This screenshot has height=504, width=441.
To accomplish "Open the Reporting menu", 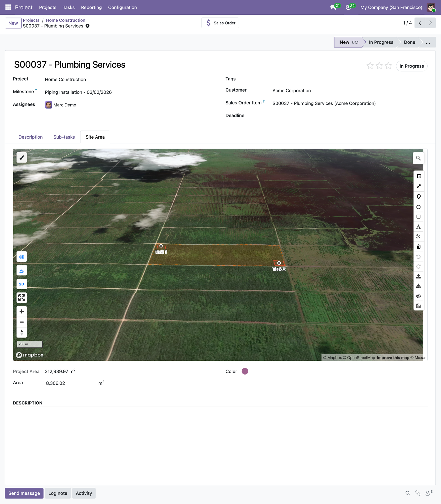I will (91, 7).
